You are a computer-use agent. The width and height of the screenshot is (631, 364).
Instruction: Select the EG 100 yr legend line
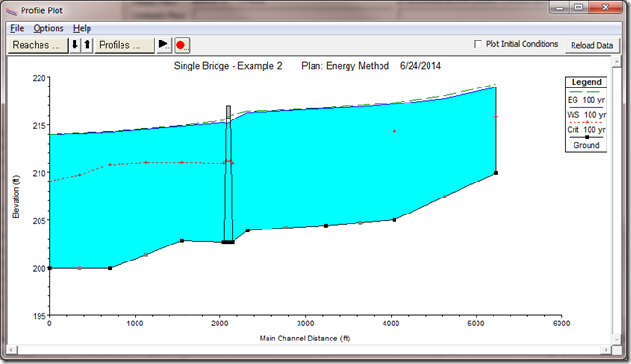tap(586, 92)
